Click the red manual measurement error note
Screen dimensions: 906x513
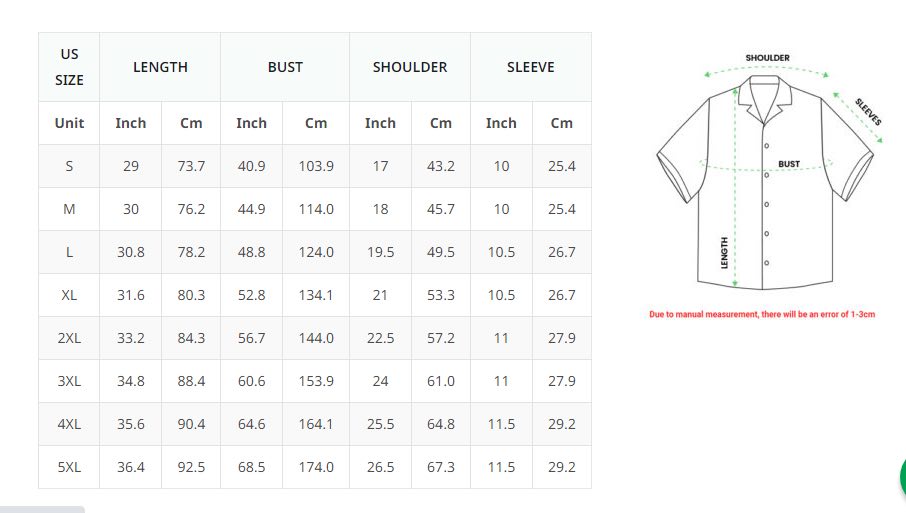click(x=762, y=314)
